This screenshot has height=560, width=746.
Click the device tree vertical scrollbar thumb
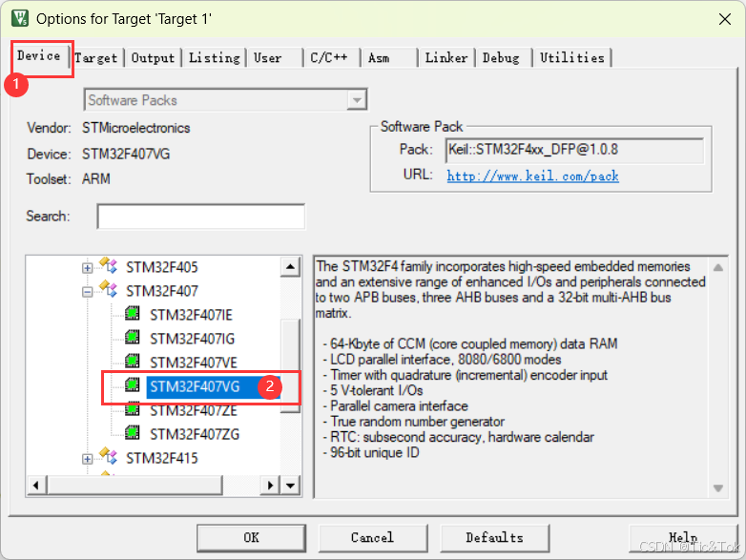click(x=290, y=365)
